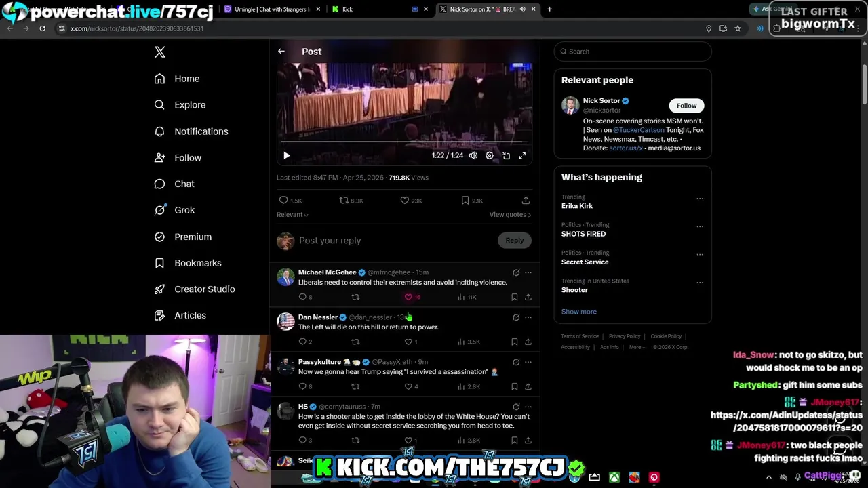Play the video in the post
This screenshot has width=868, height=488.
(287, 155)
